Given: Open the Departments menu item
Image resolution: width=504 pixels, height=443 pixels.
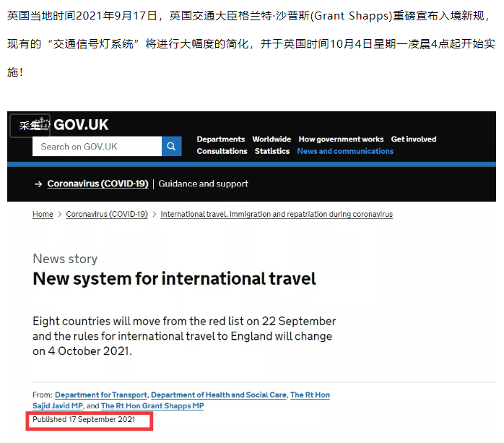Looking at the screenshot, I should tap(220, 139).
